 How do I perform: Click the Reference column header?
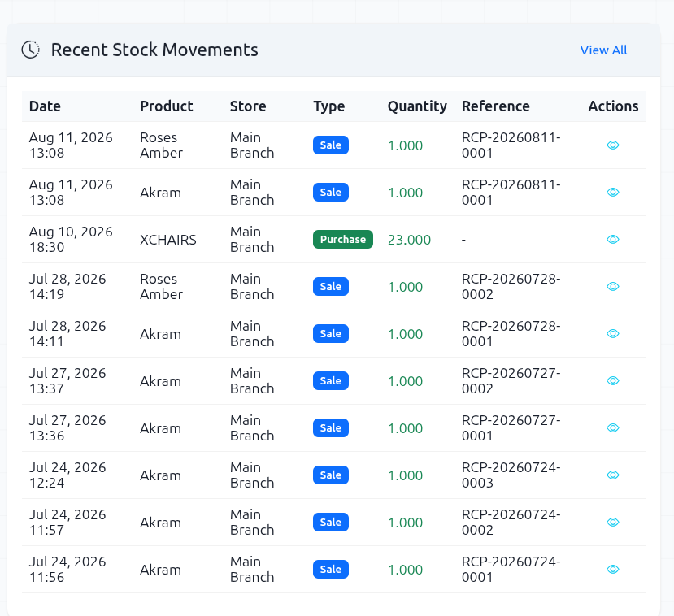pos(496,106)
